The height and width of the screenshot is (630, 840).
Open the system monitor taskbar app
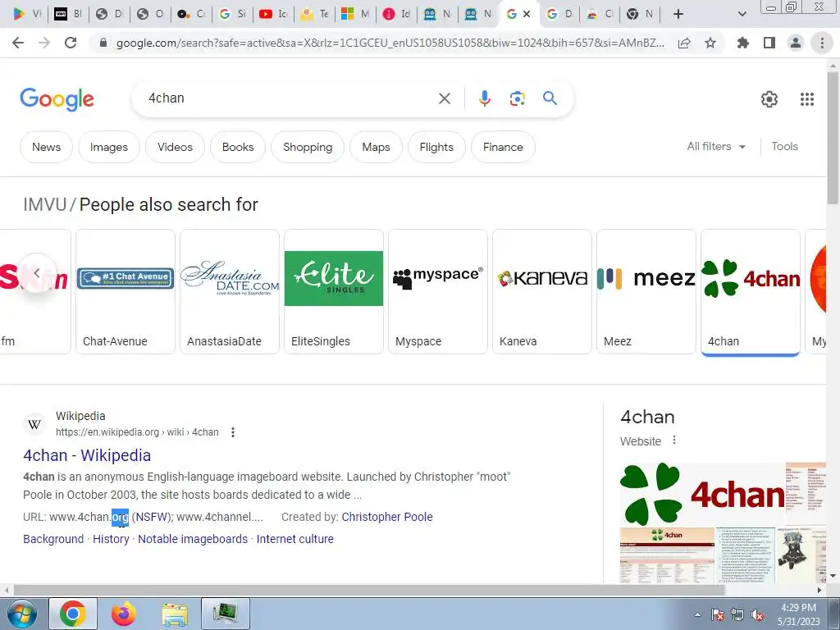[x=226, y=614]
